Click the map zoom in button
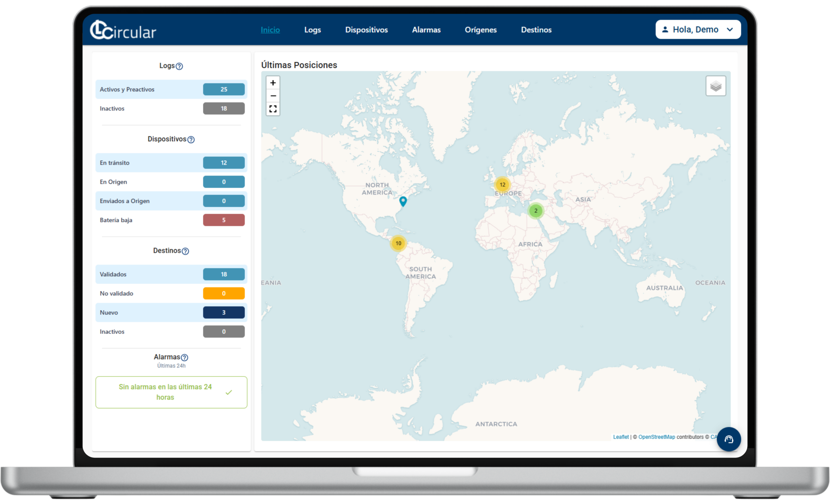The height and width of the screenshot is (504, 830). [x=273, y=83]
